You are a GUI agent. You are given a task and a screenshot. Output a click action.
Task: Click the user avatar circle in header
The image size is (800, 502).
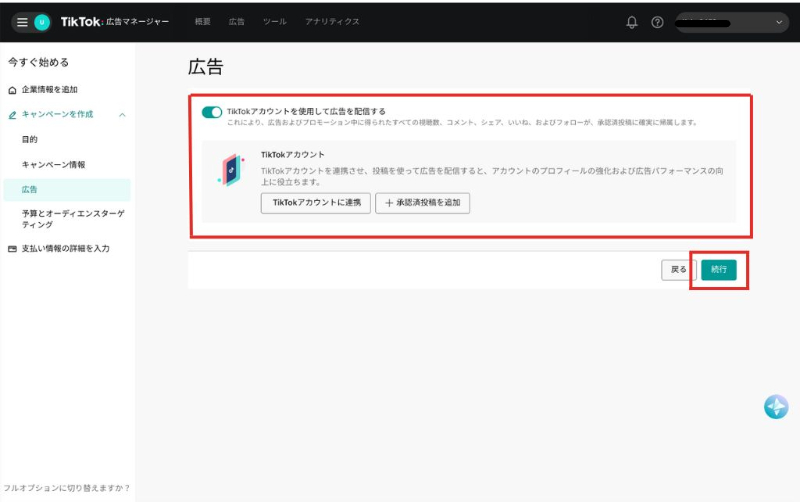(x=42, y=22)
